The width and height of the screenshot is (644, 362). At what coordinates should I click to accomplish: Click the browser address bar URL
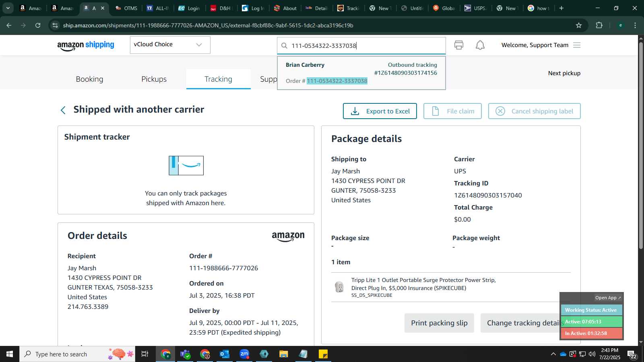pos(208,25)
